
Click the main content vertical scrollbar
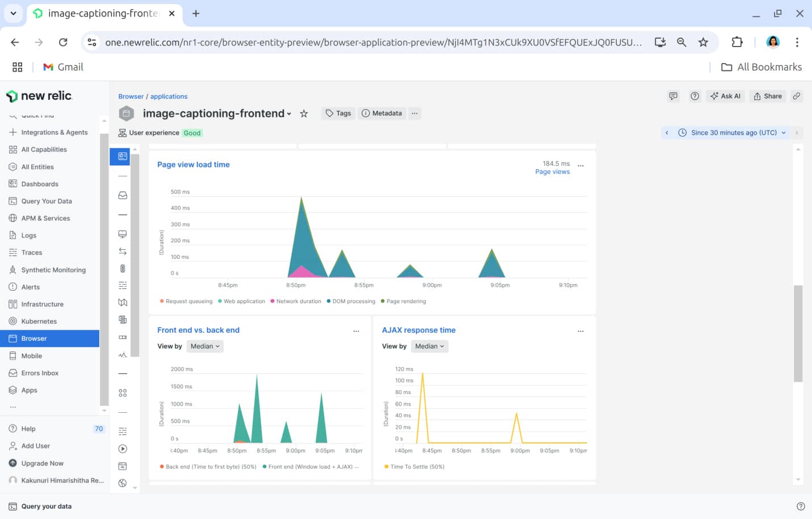798,333
